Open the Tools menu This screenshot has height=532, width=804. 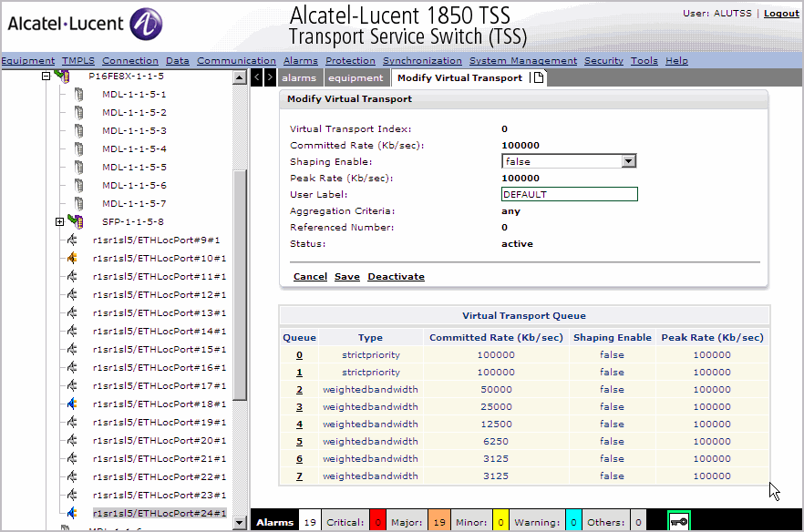644,60
